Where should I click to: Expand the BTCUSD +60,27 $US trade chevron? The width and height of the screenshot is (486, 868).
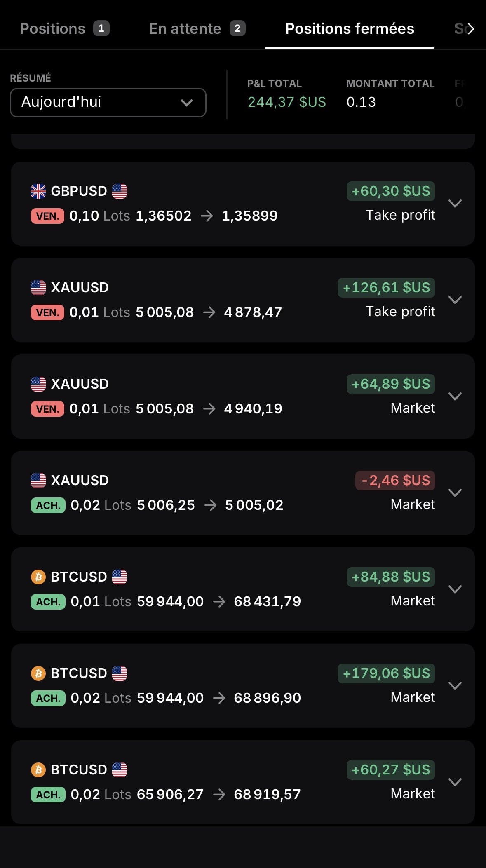pos(455,782)
